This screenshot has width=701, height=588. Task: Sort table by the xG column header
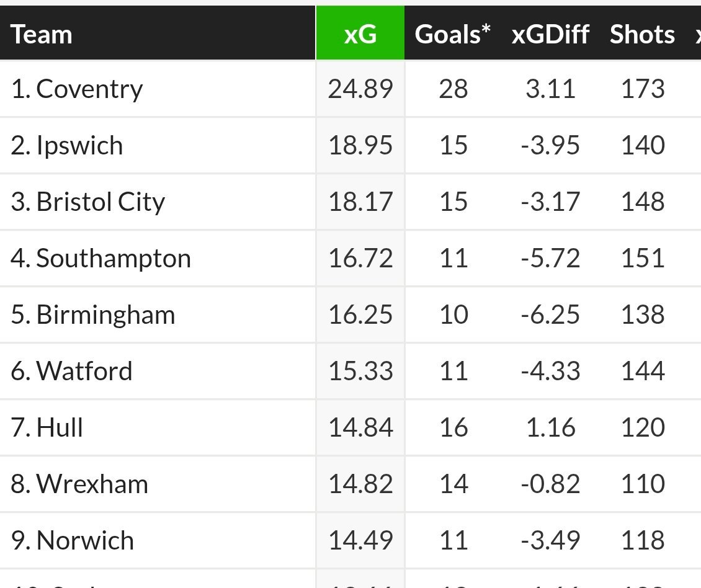[x=360, y=34]
